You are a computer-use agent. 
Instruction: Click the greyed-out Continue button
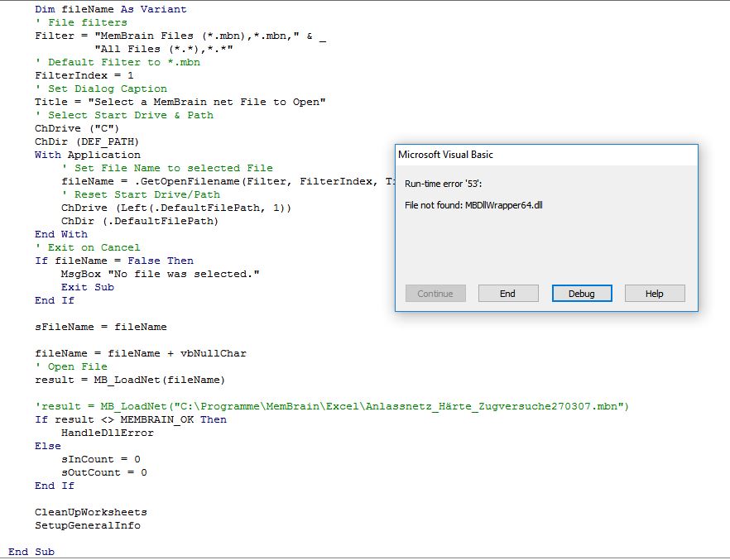click(435, 294)
